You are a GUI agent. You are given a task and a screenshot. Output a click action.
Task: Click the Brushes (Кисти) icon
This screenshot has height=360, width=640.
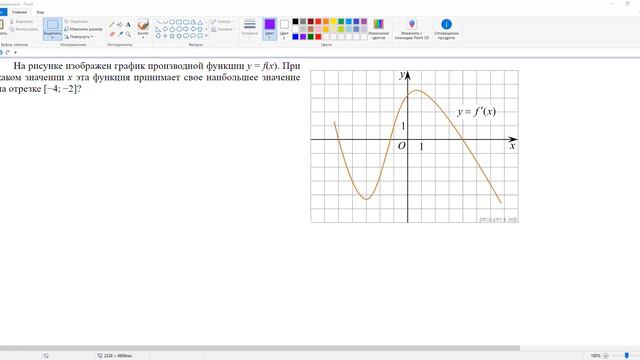[143, 24]
